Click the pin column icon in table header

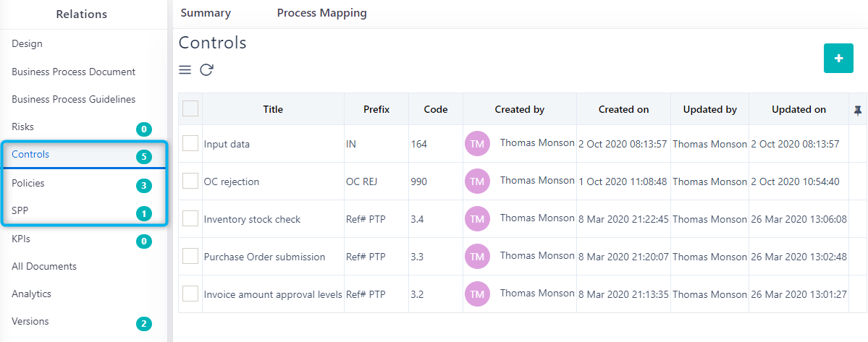858,110
